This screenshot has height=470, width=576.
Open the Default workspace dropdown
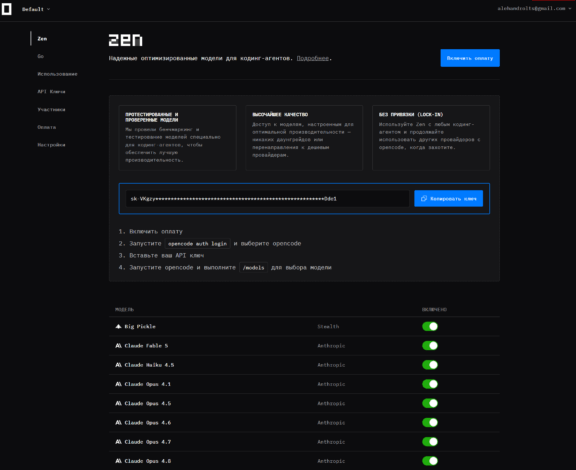pos(36,9)
